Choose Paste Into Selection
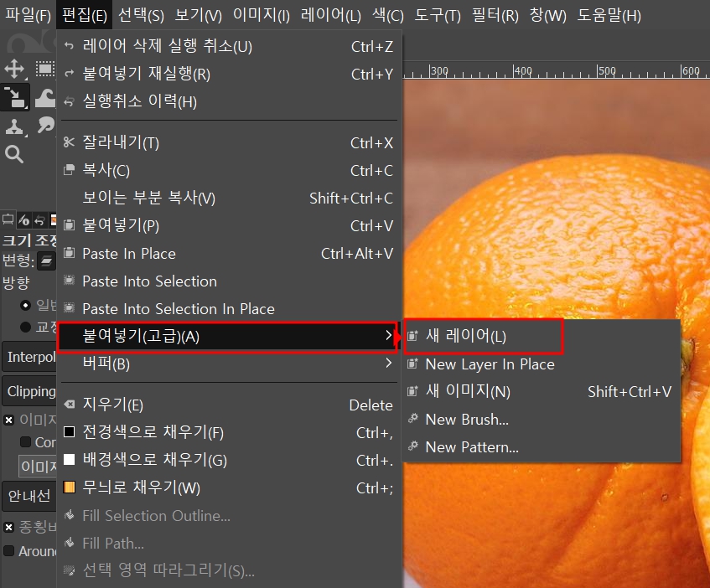Screen dimensions: 710x588 pos(229,281)
